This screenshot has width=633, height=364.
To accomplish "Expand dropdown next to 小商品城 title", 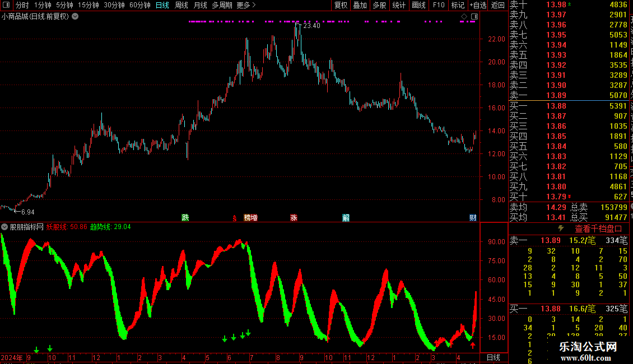I will click(75, 17).
